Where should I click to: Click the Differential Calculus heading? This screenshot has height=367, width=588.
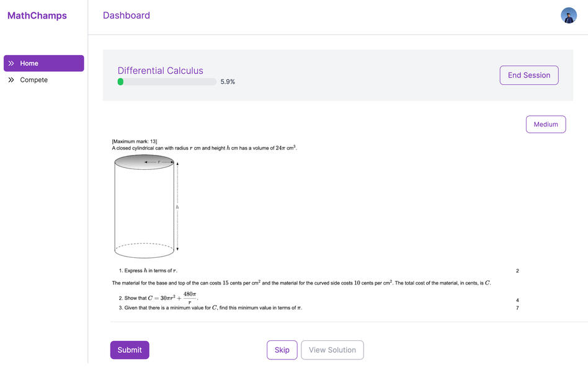click(x=161, y=71)
